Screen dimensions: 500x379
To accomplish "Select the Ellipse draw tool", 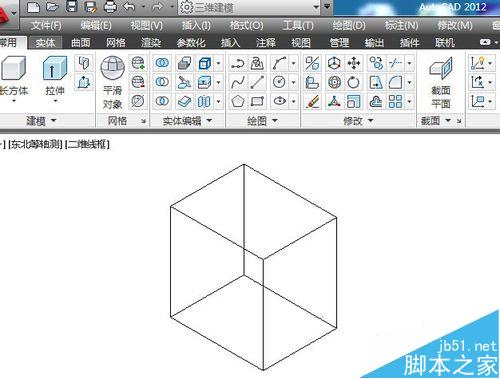I will (279, 101).
